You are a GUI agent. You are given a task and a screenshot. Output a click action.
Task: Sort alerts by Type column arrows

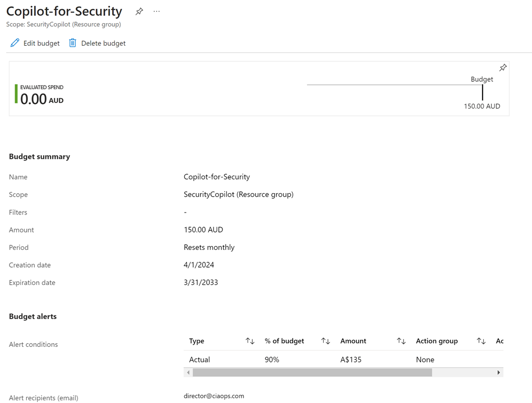[x=250, y=341]
